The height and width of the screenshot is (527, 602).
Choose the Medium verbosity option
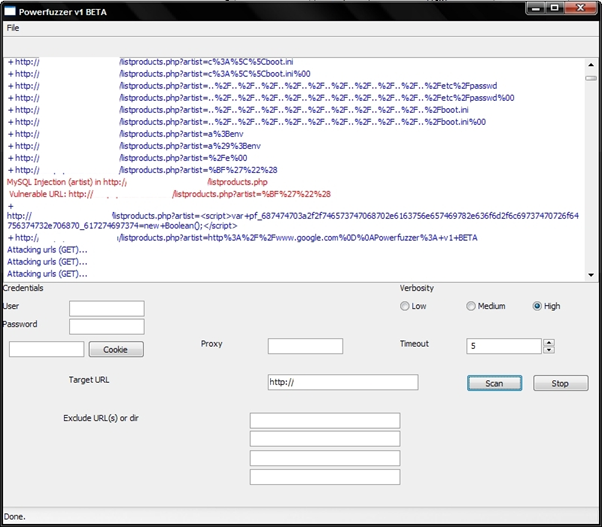pyautogui.click(x=472, y=306)
